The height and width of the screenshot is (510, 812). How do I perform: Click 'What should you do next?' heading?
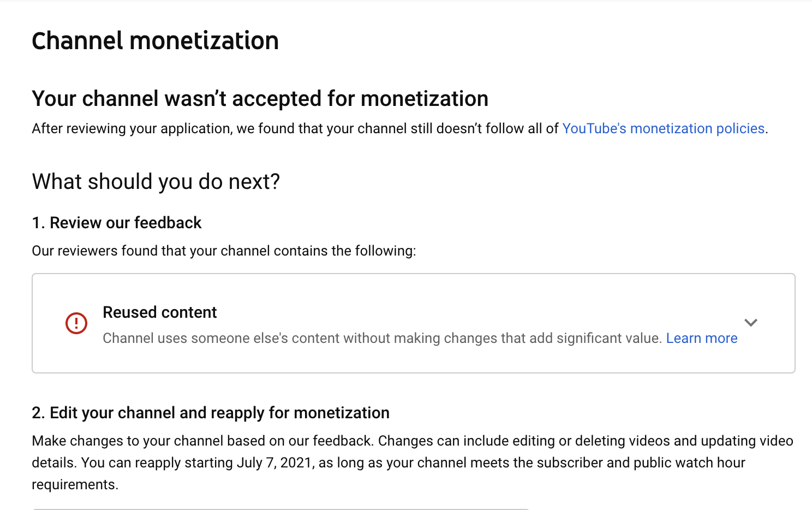pyautogui.click(x=156, y=181)
